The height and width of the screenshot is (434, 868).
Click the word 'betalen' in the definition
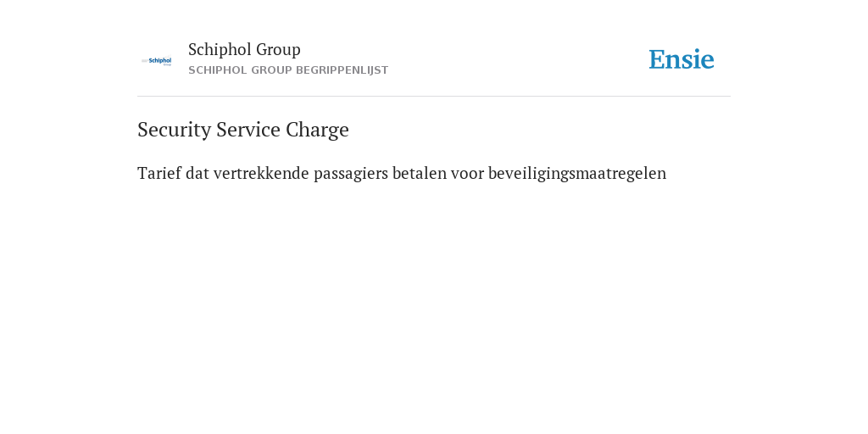tap(419, 173)
